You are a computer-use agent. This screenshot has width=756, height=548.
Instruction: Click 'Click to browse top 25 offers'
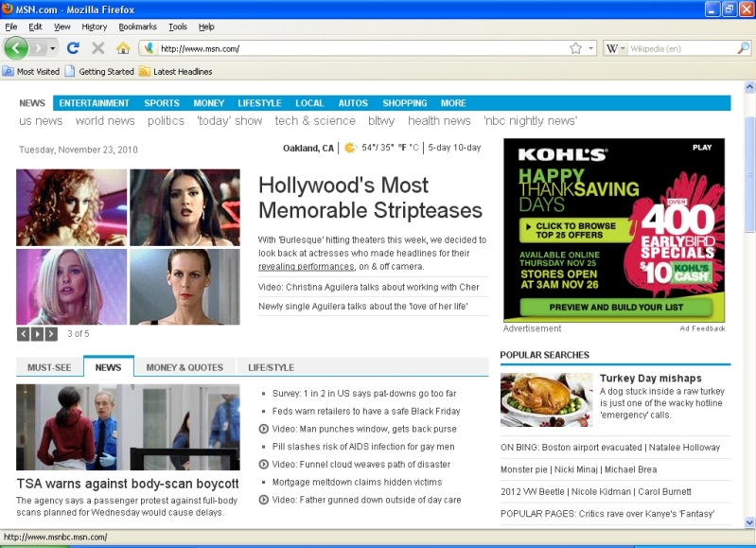(x=576, y=231)
